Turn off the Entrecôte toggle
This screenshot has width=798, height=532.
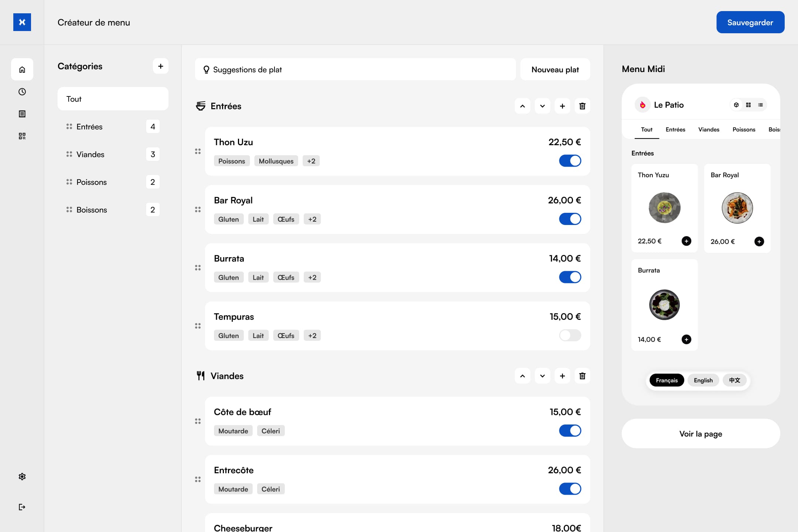click(570, 489)
